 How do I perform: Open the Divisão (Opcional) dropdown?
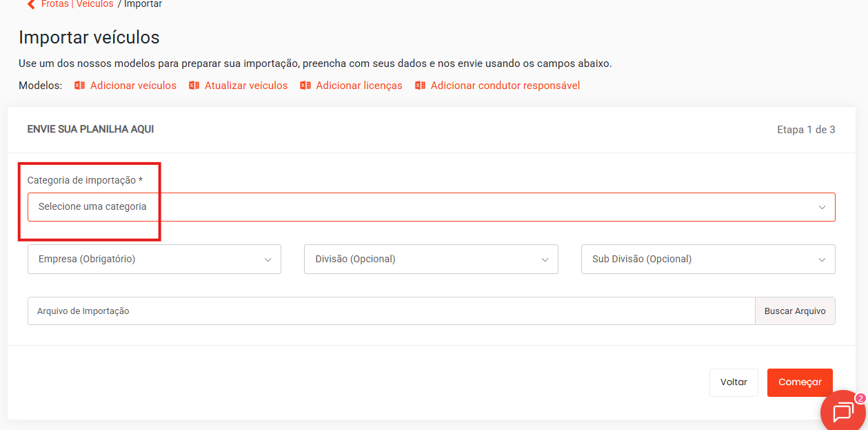pyautogui.click(x=431, y=260)
